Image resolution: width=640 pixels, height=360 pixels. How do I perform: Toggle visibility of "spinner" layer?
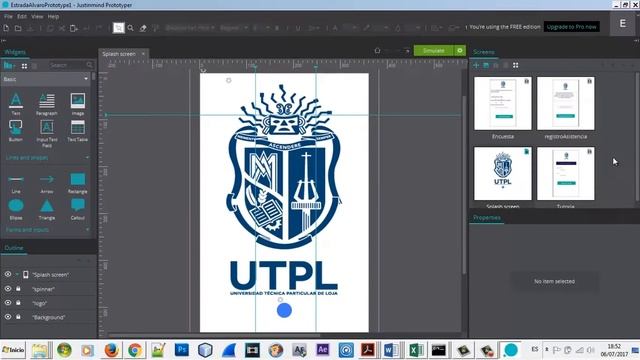click(8, 289)
